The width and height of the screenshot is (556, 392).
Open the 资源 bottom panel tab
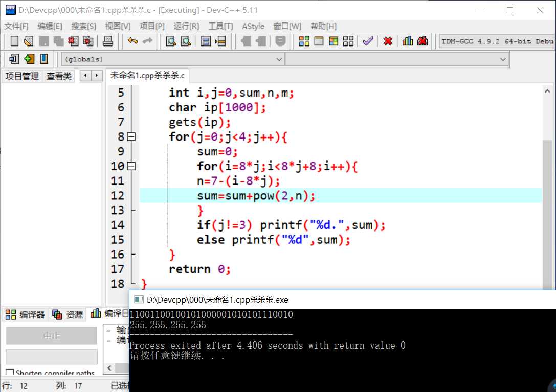[68, 314]
